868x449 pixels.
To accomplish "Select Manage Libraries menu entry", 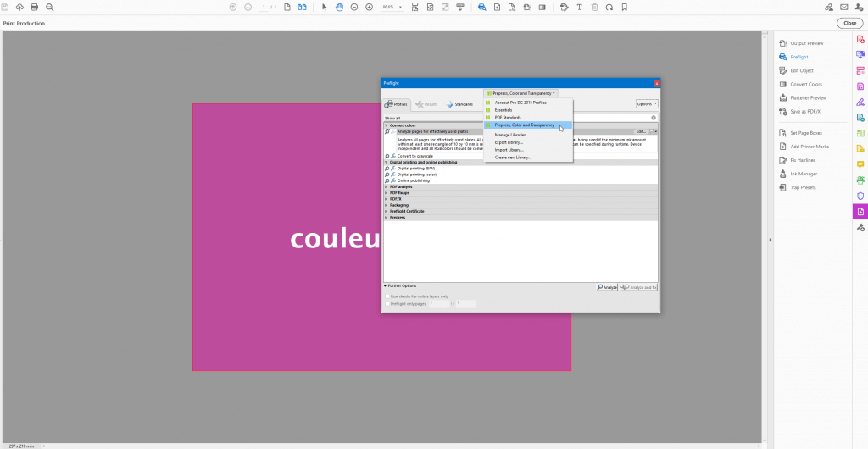I will click(511, 135).
